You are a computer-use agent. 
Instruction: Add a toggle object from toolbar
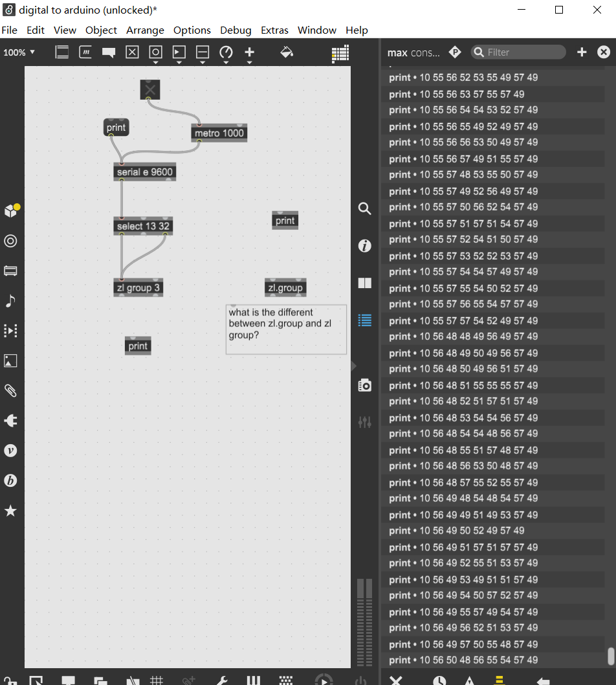point(132,52)
